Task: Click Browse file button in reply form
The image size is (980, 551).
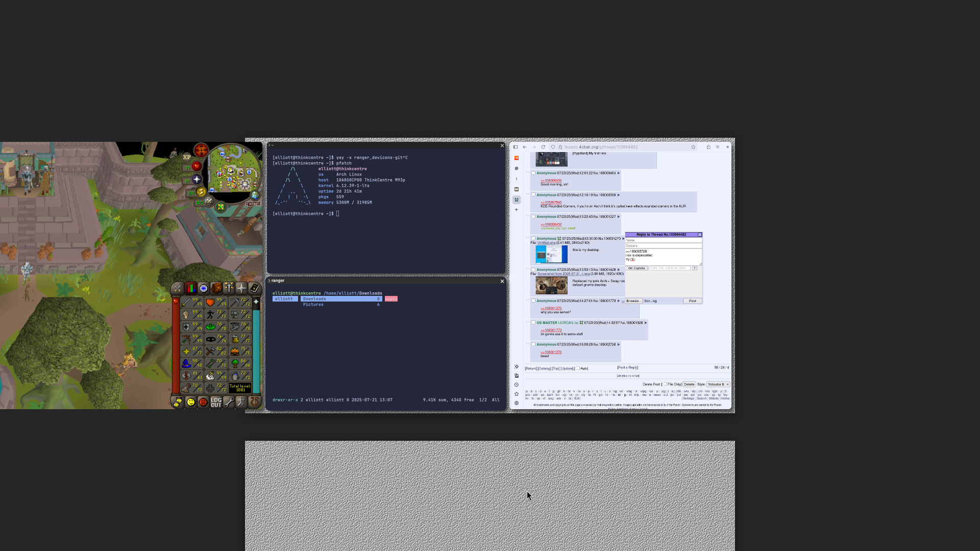Action: coord(633,301)
